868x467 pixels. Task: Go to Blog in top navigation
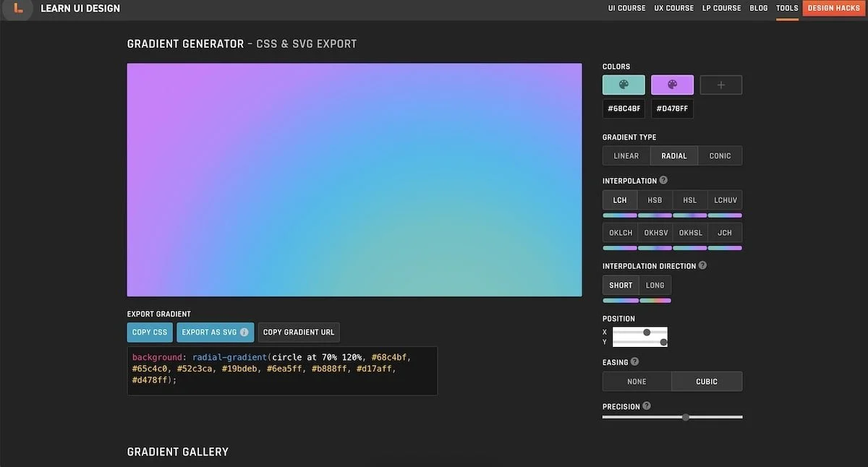759,8
